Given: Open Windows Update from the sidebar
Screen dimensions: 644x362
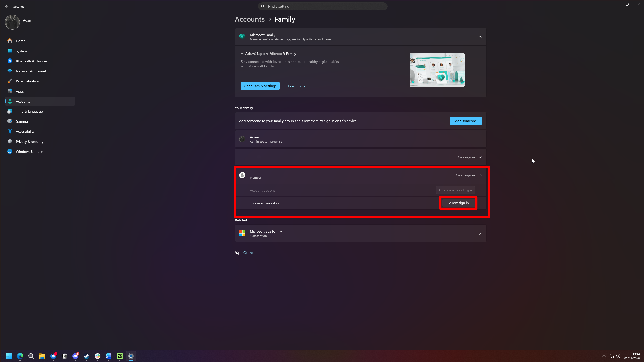Looking at the screenshot, I should coord(29,151).
